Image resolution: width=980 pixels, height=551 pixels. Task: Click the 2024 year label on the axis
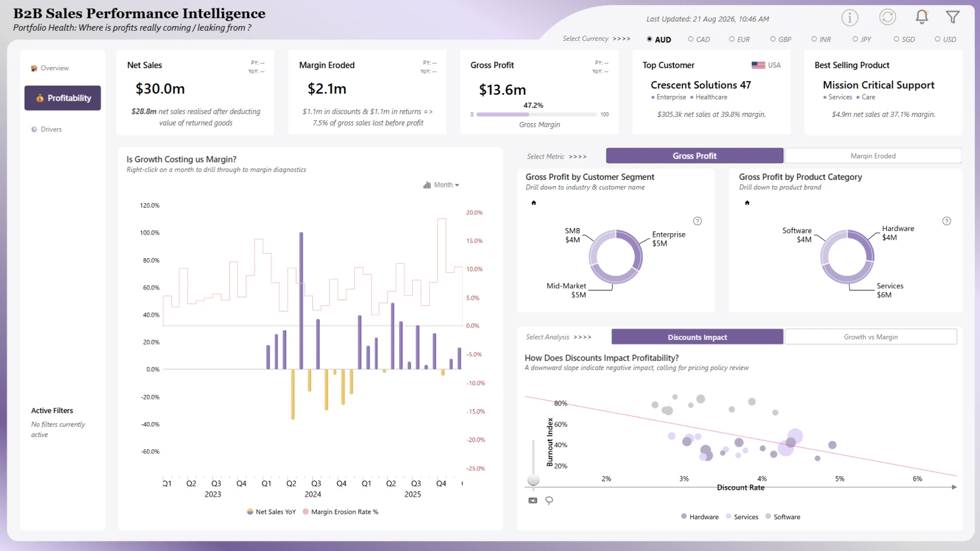(313, 494)
